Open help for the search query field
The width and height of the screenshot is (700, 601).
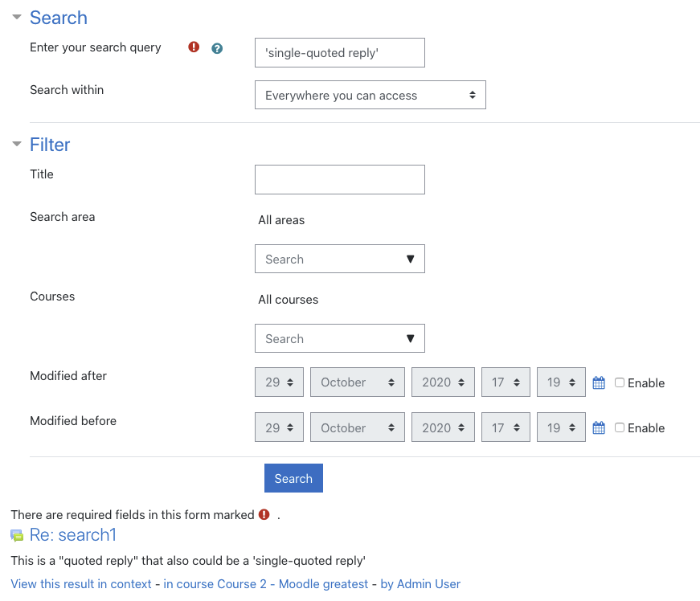[217, 48]
